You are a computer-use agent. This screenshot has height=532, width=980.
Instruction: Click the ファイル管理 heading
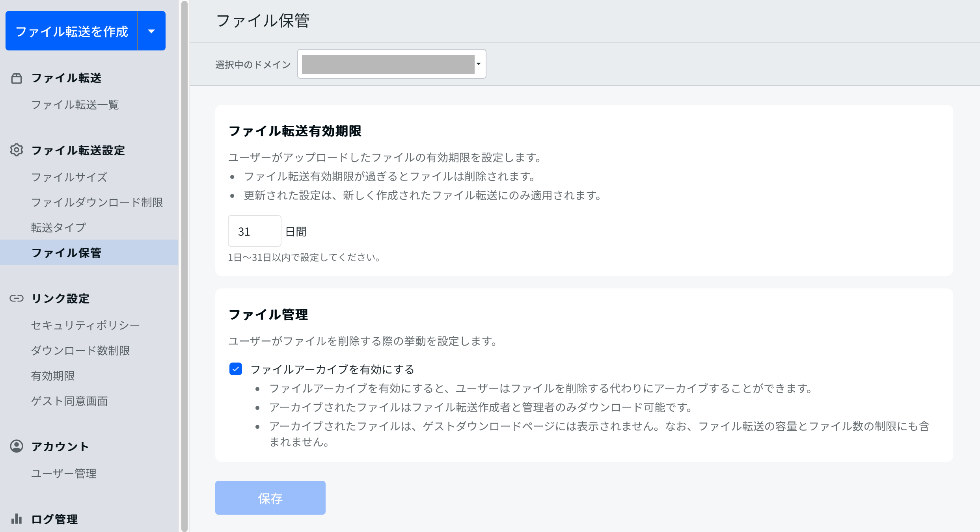268,314
